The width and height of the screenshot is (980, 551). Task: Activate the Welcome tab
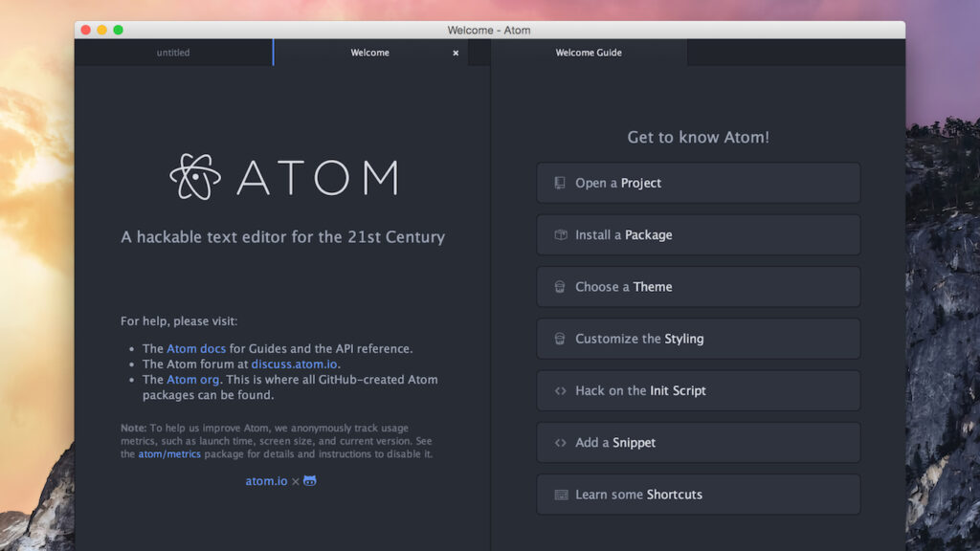(x=370, y=53)
